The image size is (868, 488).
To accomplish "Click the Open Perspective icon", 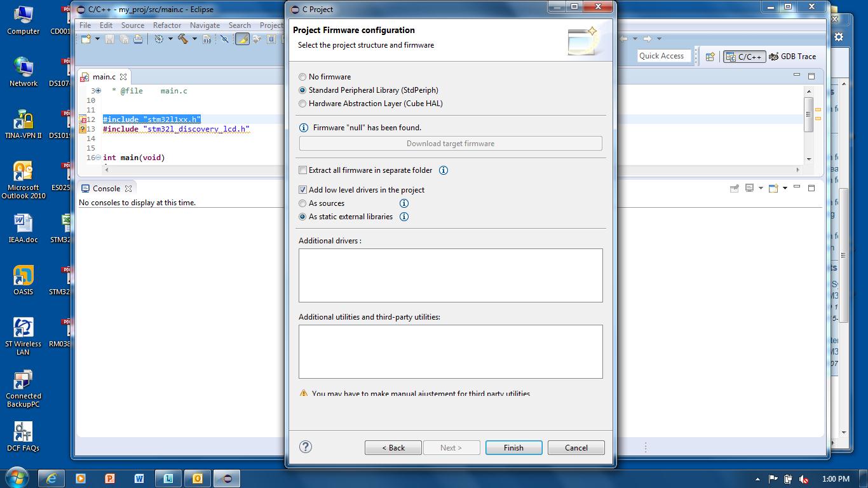I will click(710, 57).
